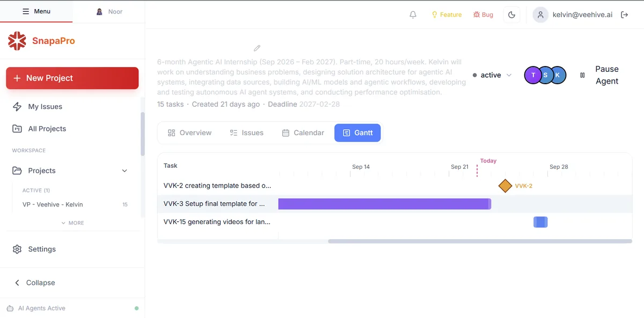Click task row VVK-3 Setup final template
644x318 pixels.
(x=214, y=204)
